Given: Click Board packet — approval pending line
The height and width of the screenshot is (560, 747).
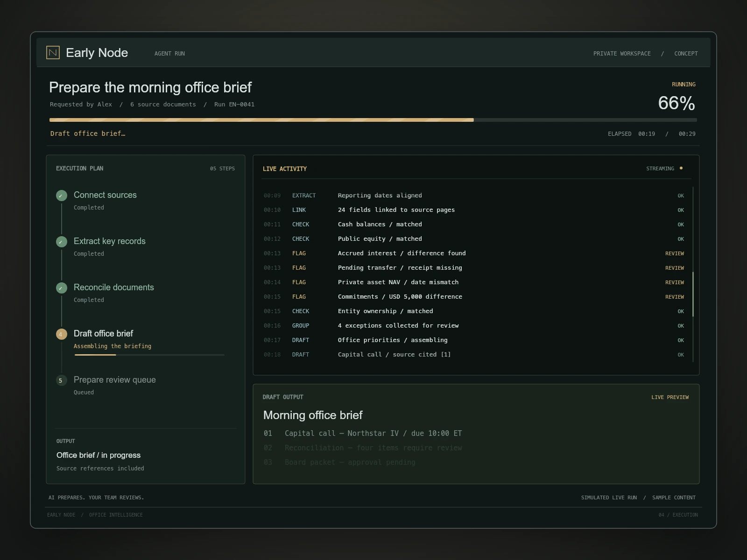Looking at the screenshot, I should click(339, 462).
